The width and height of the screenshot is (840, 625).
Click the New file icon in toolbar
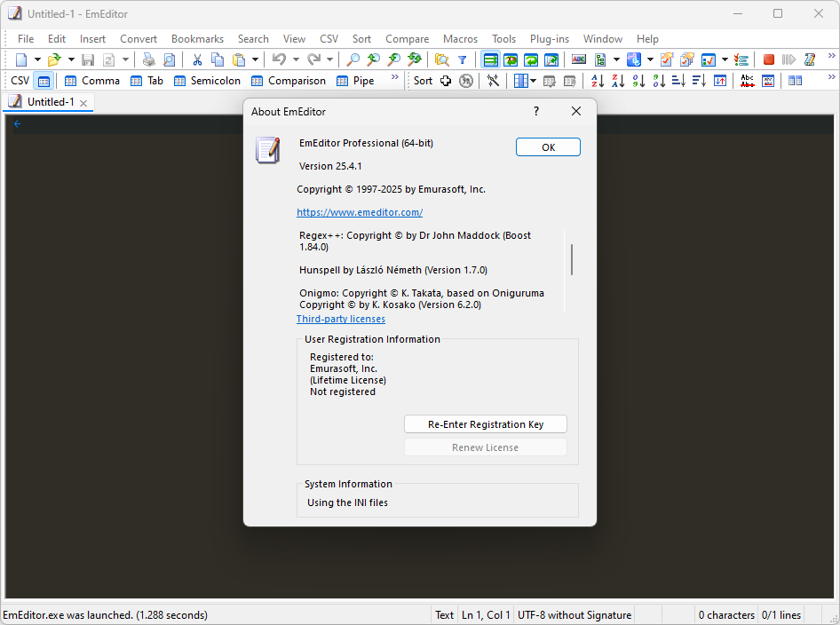tap(21, 59)
